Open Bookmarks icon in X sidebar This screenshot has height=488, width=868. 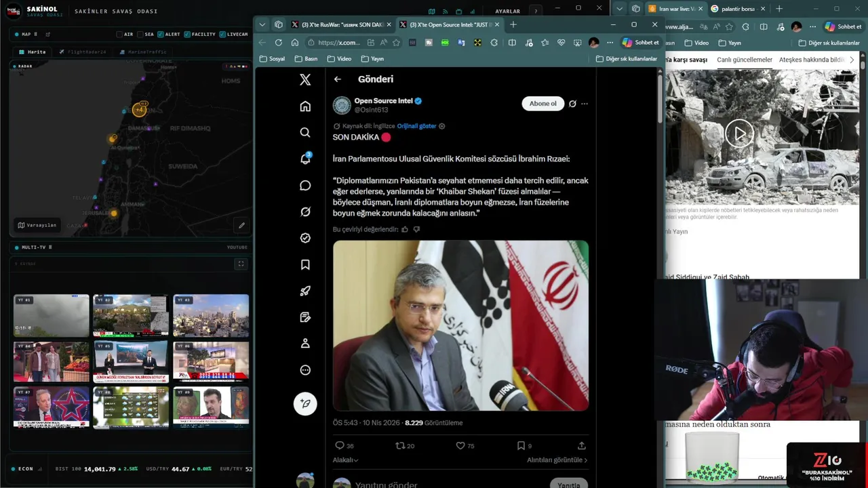[305, 264]
